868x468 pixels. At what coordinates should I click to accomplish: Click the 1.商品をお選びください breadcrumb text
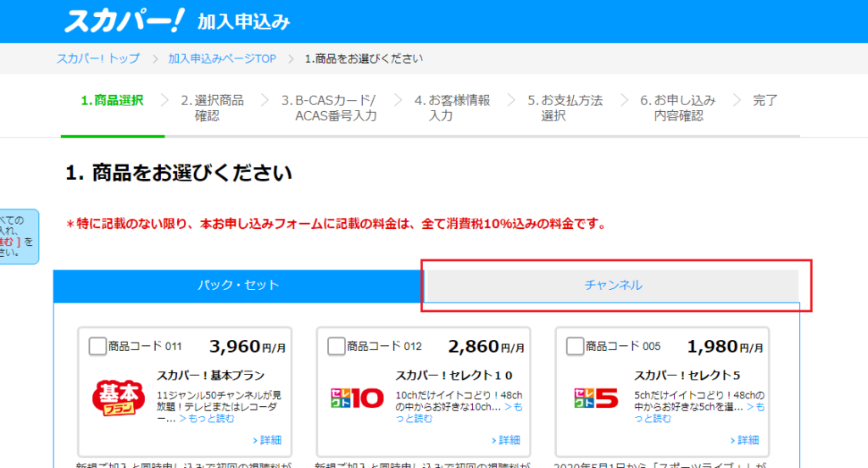click(x=364, y=58)
